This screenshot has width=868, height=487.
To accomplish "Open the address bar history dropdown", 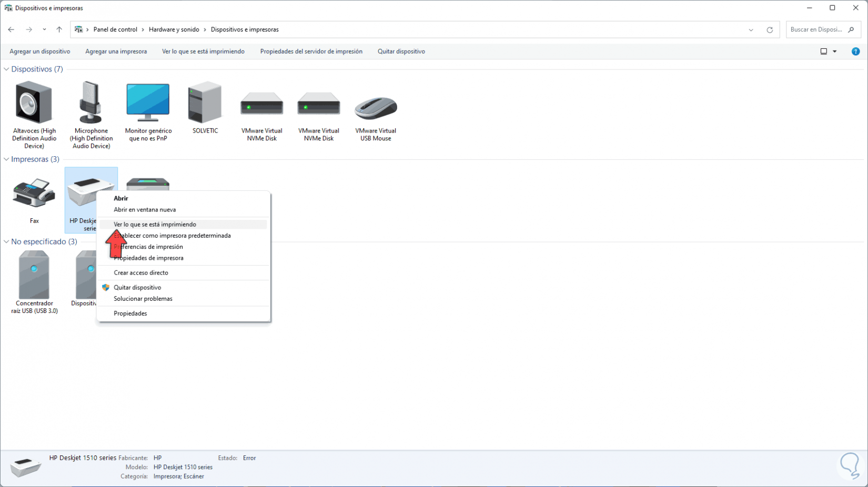I will [x=751, y=30].
